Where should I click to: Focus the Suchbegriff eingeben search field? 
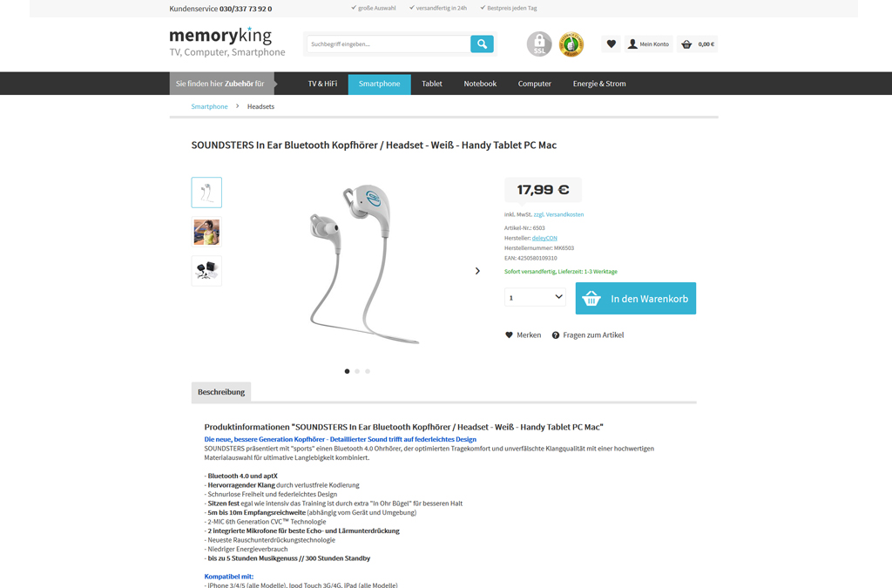389,44
